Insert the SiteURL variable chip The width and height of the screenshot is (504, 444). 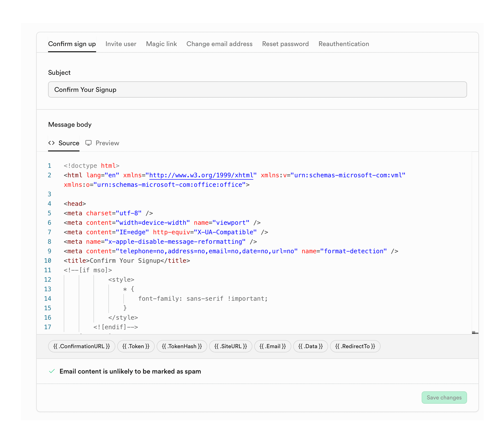pos(231,346)
